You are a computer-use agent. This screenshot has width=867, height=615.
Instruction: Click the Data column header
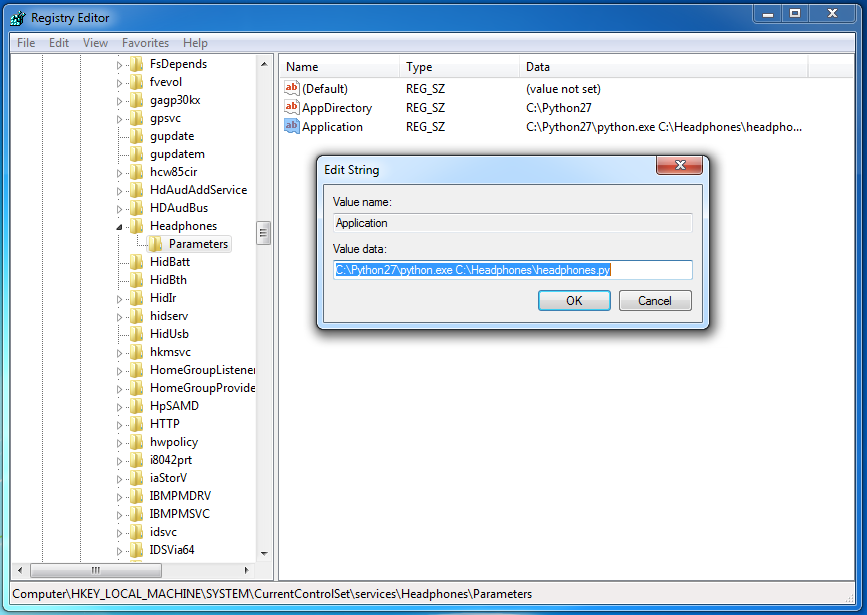[x=664, y=67]
